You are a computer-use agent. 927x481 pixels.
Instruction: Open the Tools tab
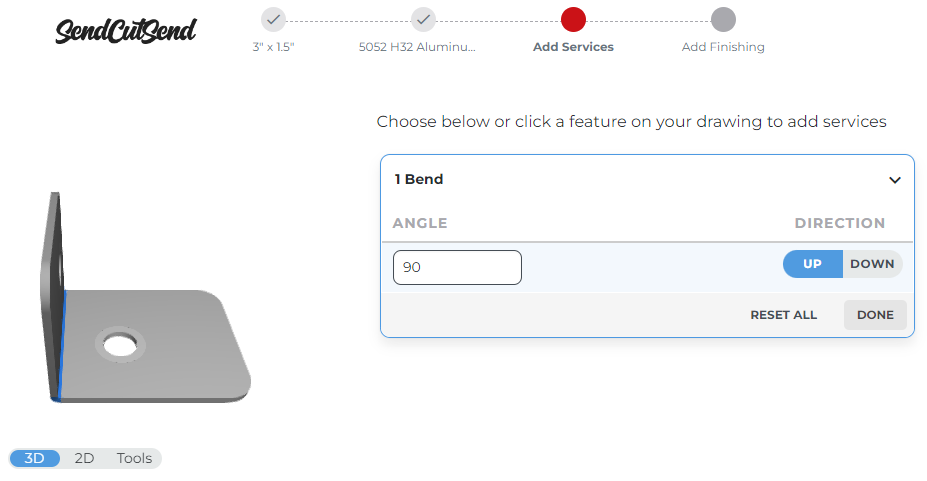[134, 458]
